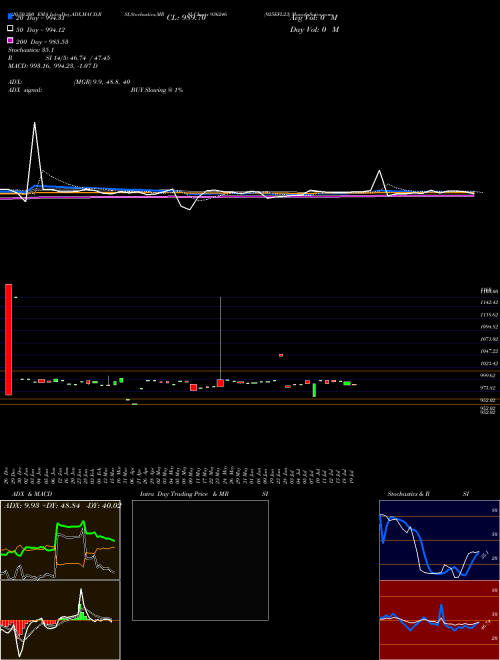Click the 'ADX: 9.93 +DY: 48.84 -DY: 40.02' readout
The width and height of the screenshot is (500, 660).
63,505
